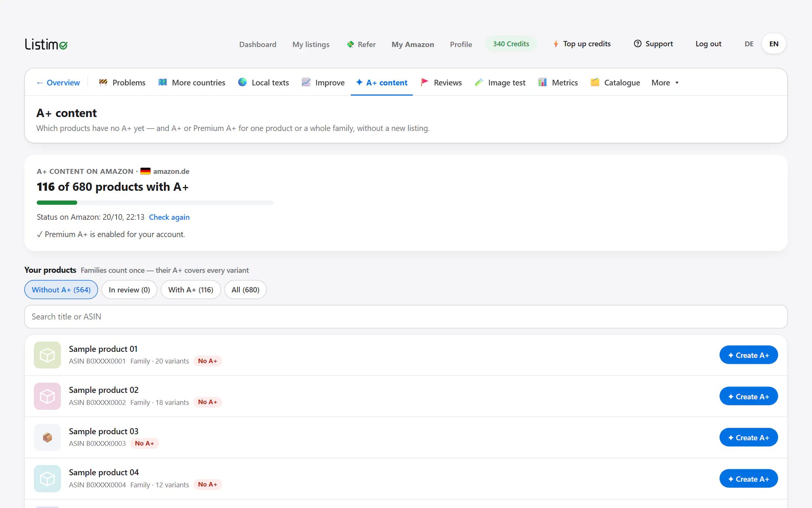The image size is (812, 508).
Task: Click the A+ coverage progress bar
Action: coord(155,202)
